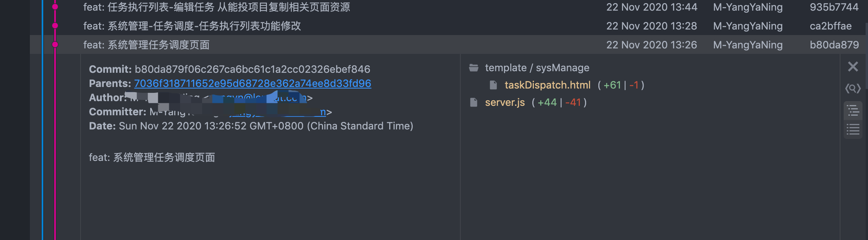Open parent commit 7036f318 hash link
Screen dimensions: 868x240
point(252,83)
